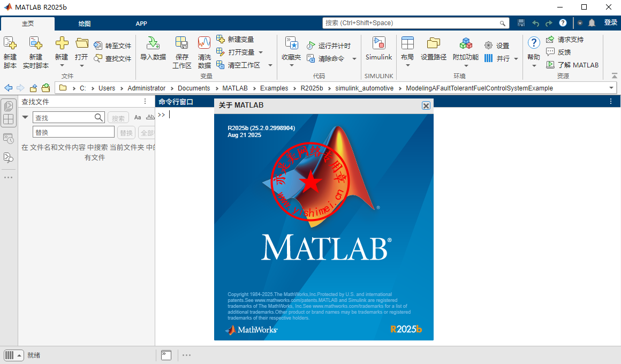
Task: Switch to the 绘图 (Plots) tab
Action: coord(85,24)
